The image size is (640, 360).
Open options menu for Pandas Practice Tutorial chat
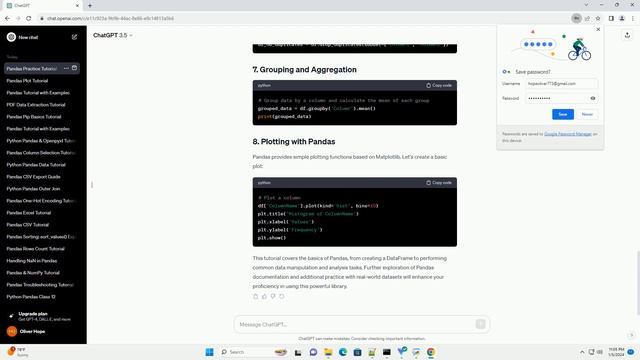66,68
